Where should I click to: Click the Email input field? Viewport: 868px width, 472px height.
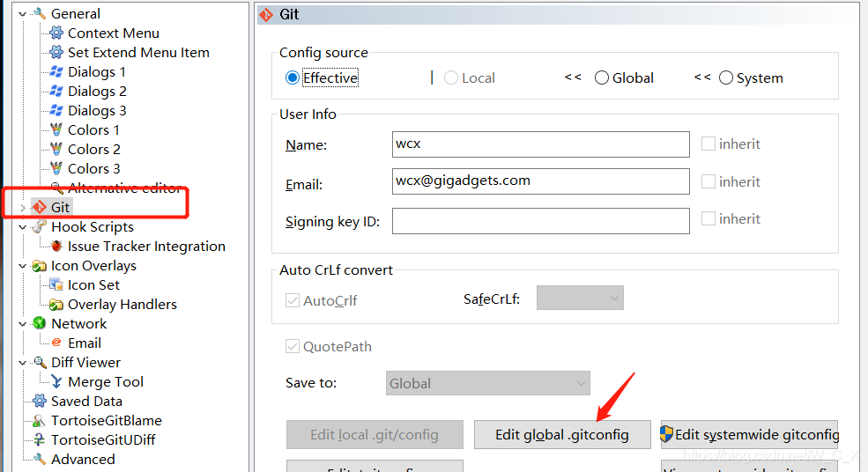pos(541,181)
